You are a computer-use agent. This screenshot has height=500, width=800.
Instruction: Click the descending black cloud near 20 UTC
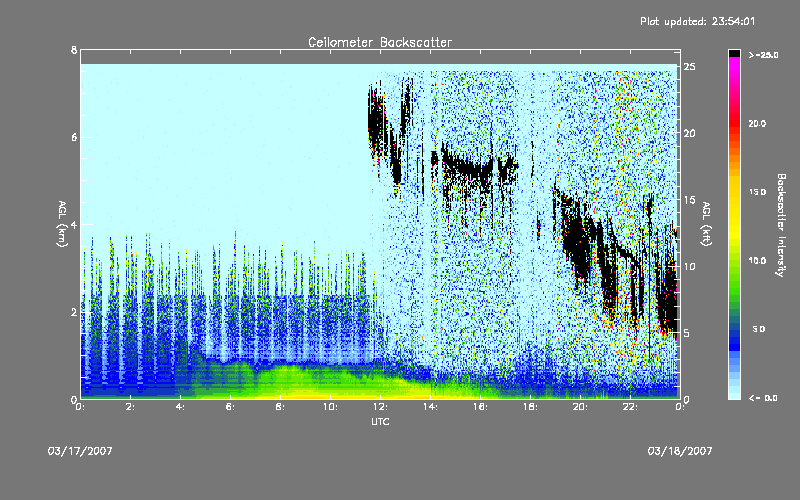[579, 240]
